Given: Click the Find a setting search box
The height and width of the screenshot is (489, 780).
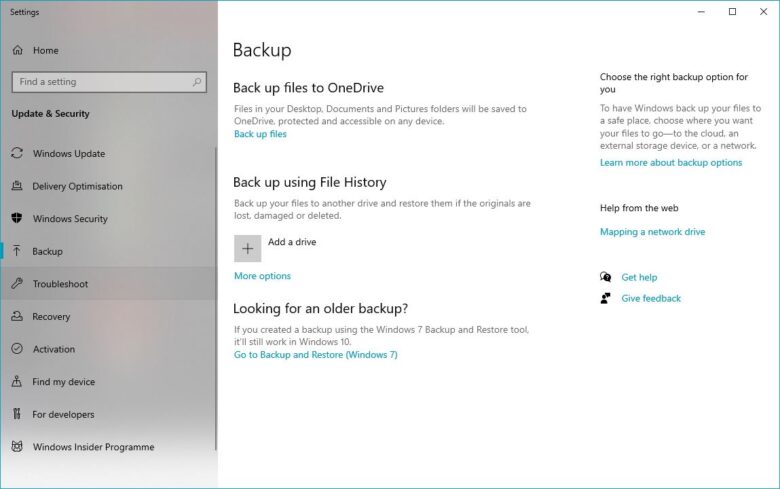Looking at the screenshot, I should 100,82.
